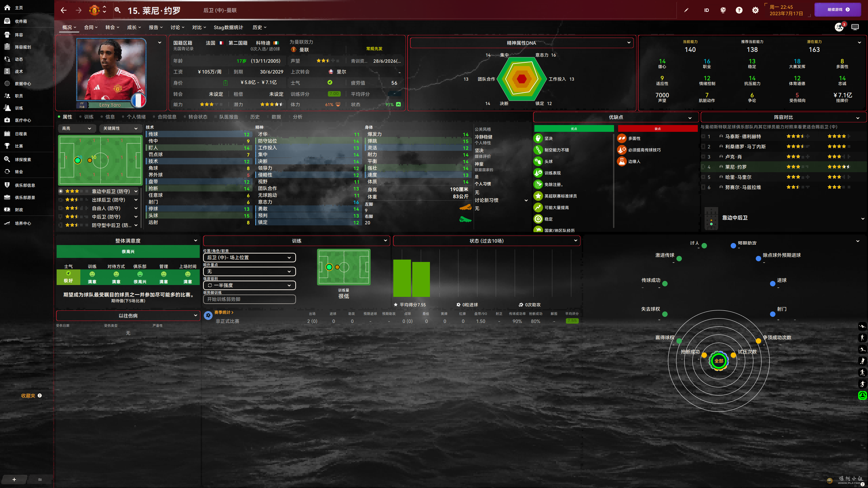The width and height of the screenshot is (868, 488).
Task: Open the 数据中心 data hub sidebar item
Action: (x=18, y=83)
